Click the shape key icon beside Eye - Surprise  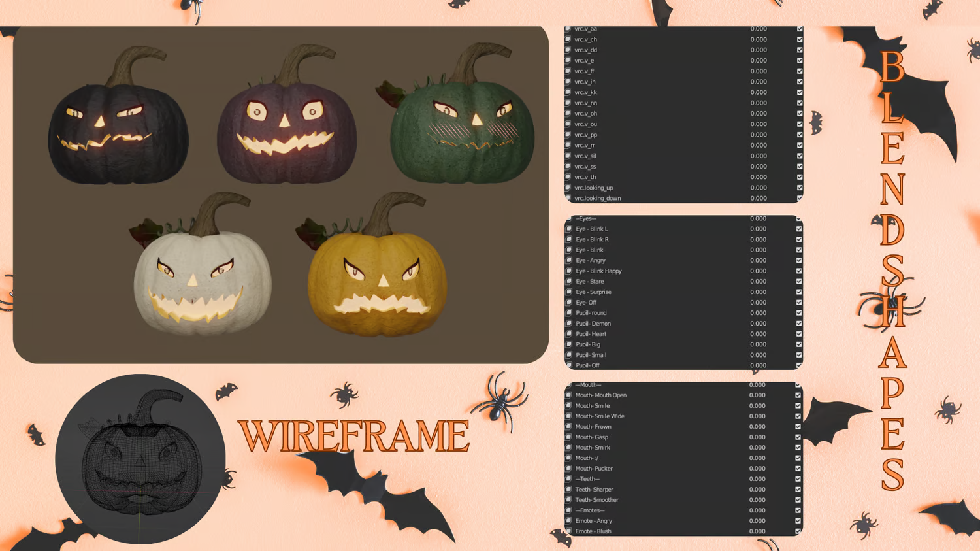pyautogui.click(x=569, y=292)
